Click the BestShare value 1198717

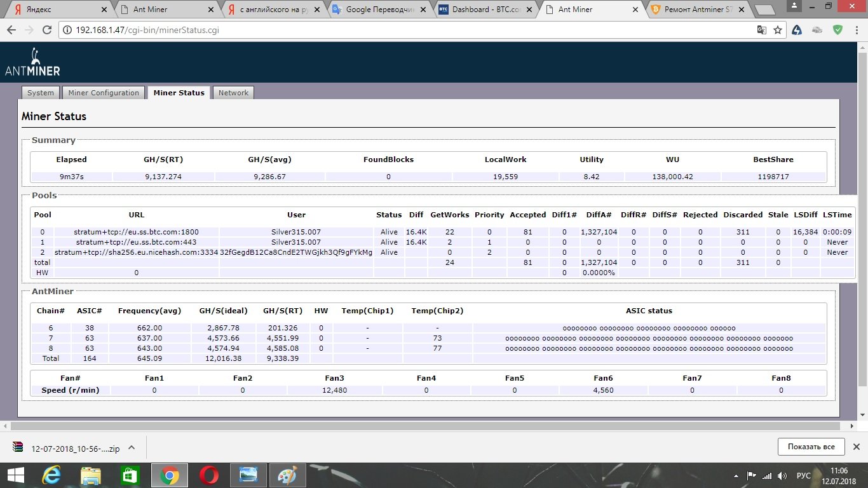coord(773,177)
